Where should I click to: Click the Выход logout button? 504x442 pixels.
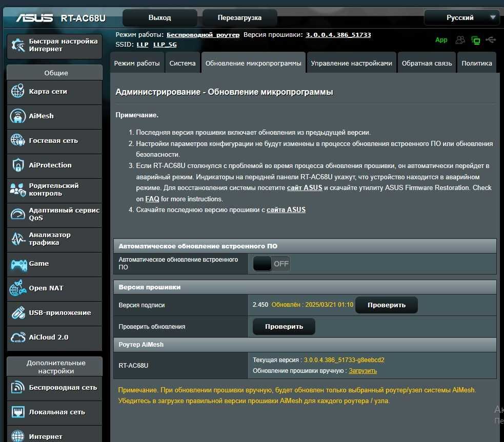tap(160, 17)
